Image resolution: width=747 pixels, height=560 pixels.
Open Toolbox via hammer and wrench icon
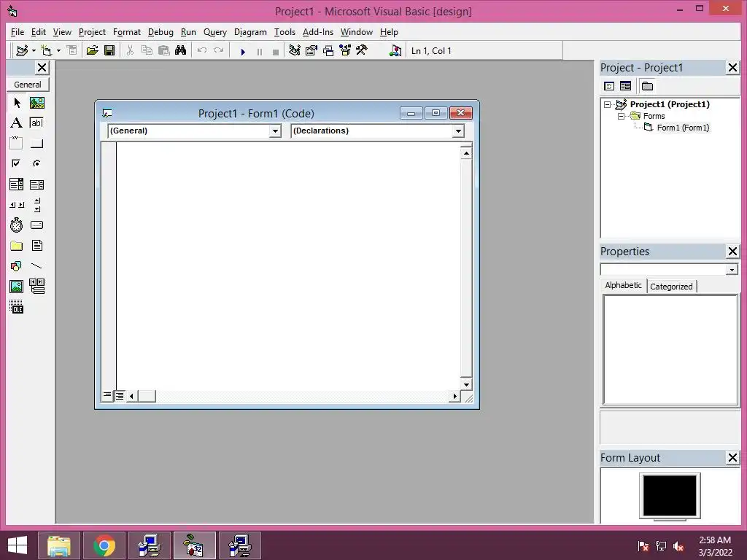coord(362,50)
